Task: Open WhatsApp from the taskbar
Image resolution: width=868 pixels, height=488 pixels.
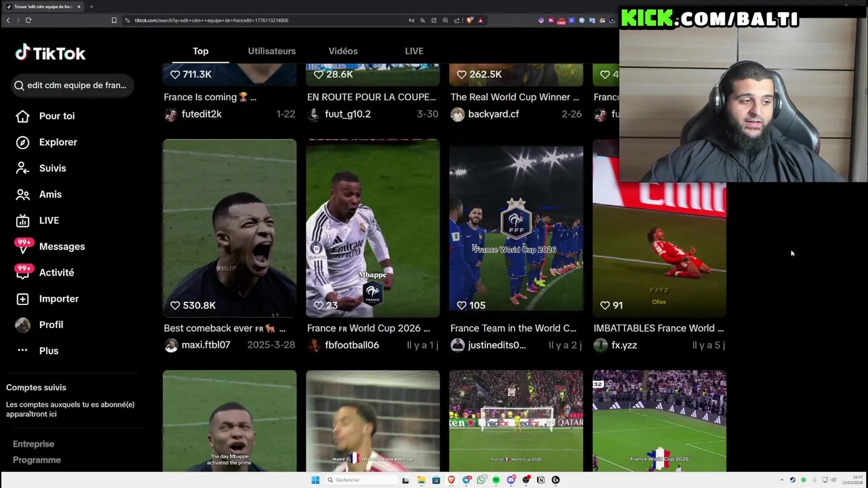Action: [481, 480]
